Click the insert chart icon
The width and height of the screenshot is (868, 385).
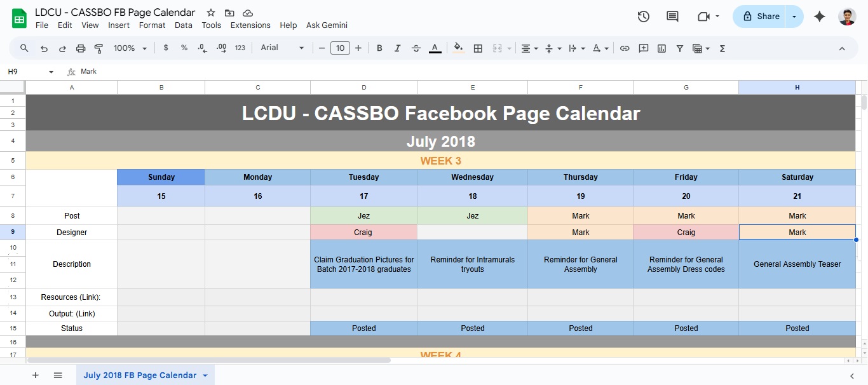pyautogui.click(x=661, y=48)
